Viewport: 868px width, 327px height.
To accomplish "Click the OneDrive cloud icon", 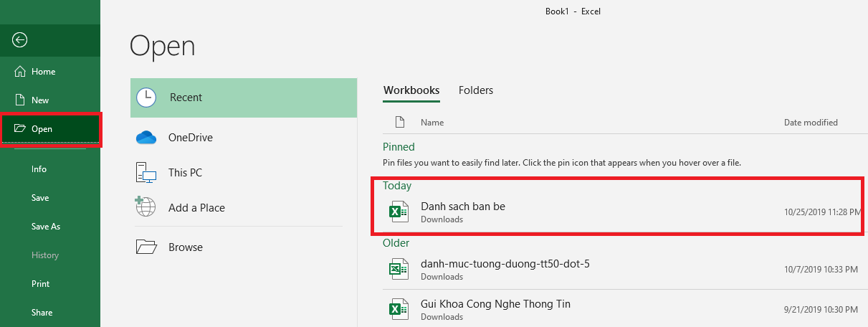I will tap(146, 138).
